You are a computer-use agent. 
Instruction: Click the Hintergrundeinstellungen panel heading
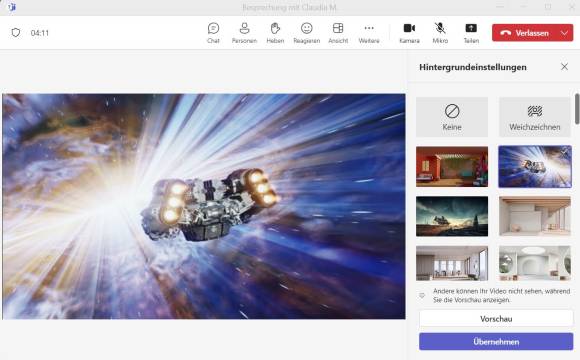click(473, 67)
